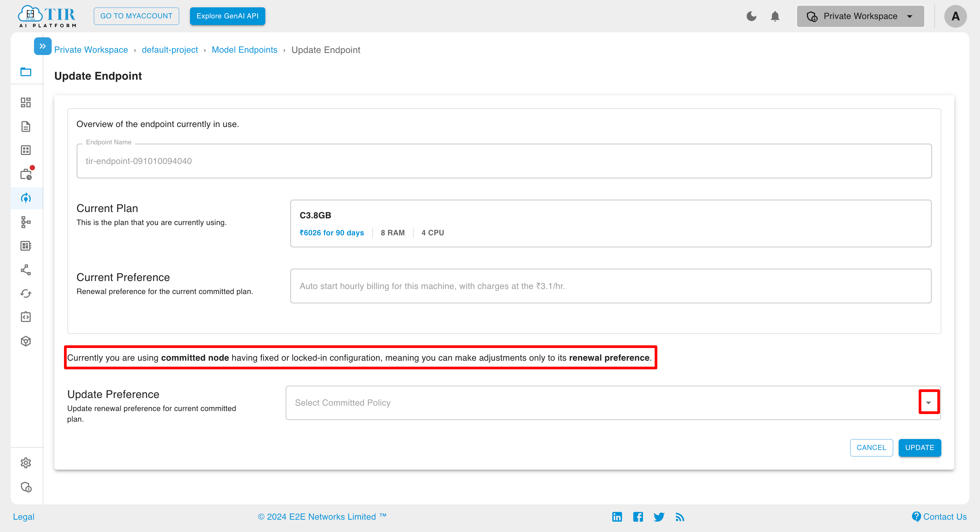Open the Model Endpoints section icon

(x=26, y=198)
